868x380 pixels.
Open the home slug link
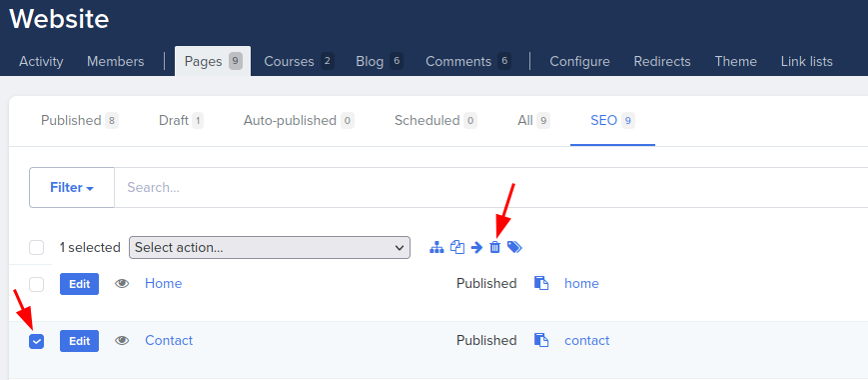click(581, 284)
